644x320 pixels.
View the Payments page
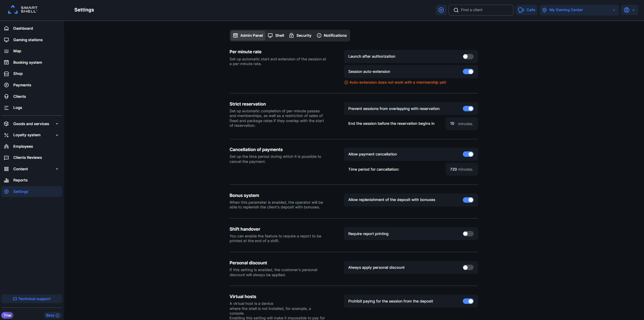point(22,85)
